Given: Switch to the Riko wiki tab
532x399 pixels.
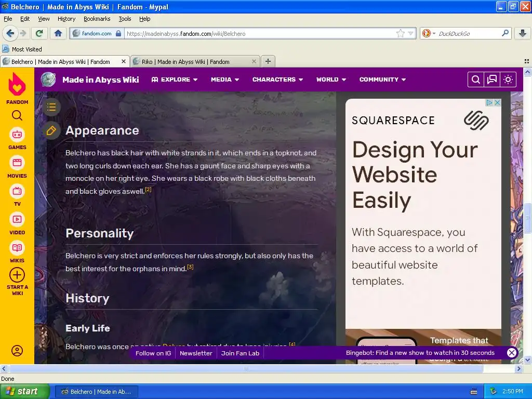Looking at the screenshot, I should (195, 61).
